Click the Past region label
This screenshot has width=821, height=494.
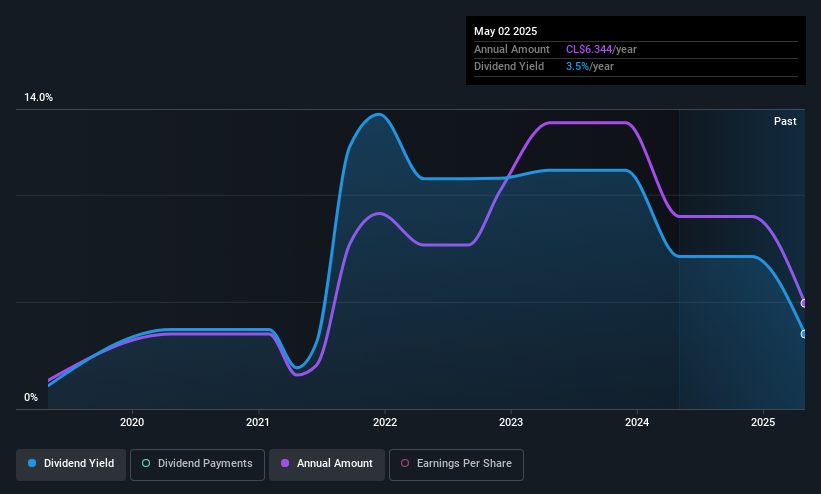785,122
